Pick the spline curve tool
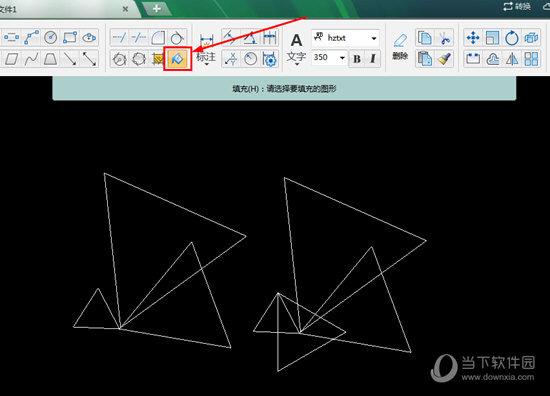This screenshot has width=550, height=396. click(x=31, y=59)
